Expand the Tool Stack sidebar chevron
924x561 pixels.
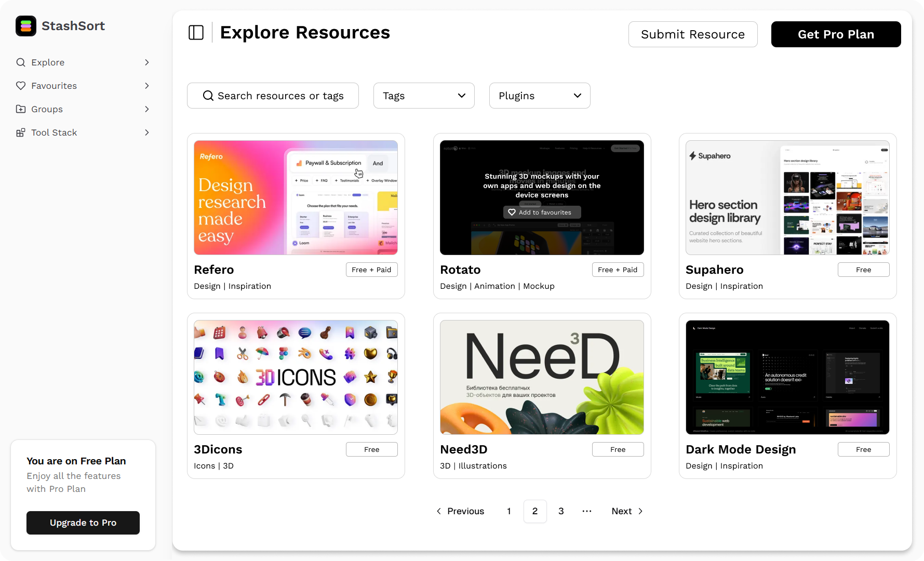coord(147,132)
